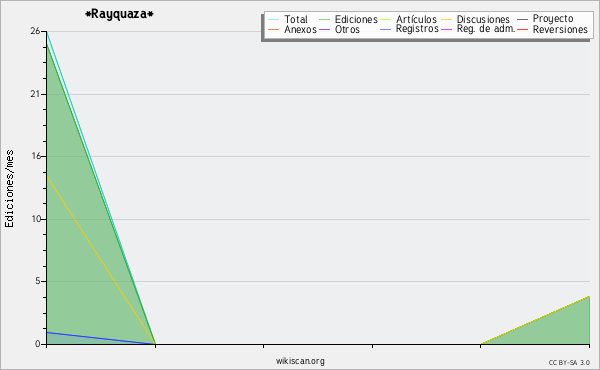This screenshot has width=600, height=370.
Task: Select the Anexos legend entry
Action: 292,29
